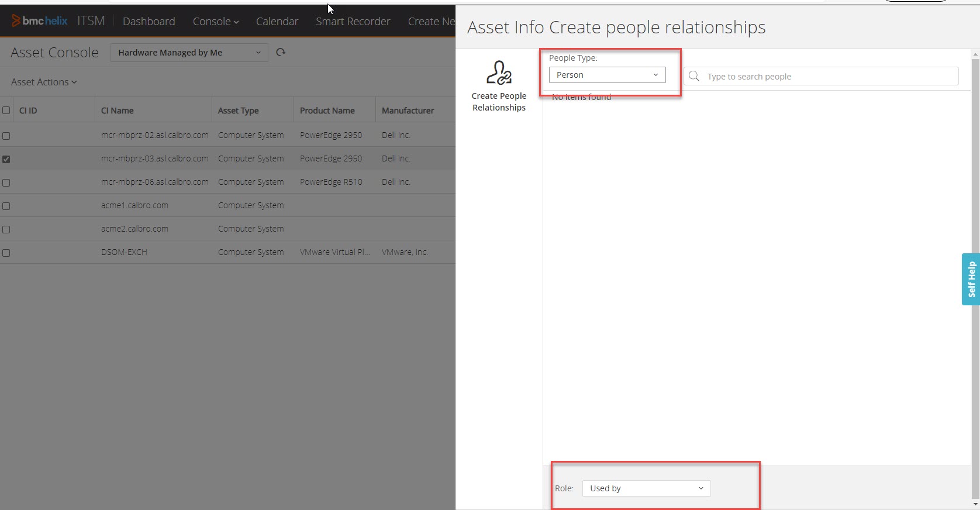Toggle the select-all checkbox in the table header
This screenshot has height=510, width=980.
tap(6, 111)
